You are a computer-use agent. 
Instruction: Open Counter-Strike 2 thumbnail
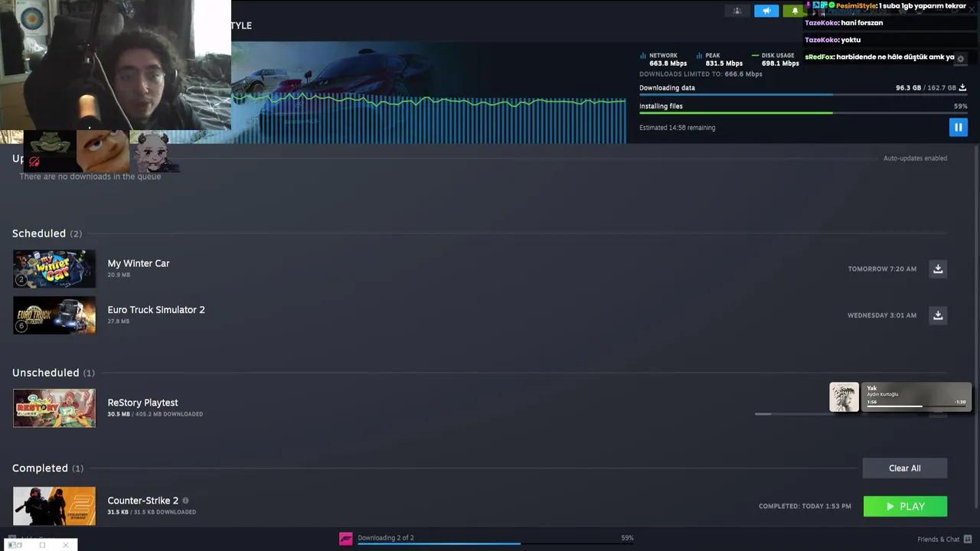[54, 506]
